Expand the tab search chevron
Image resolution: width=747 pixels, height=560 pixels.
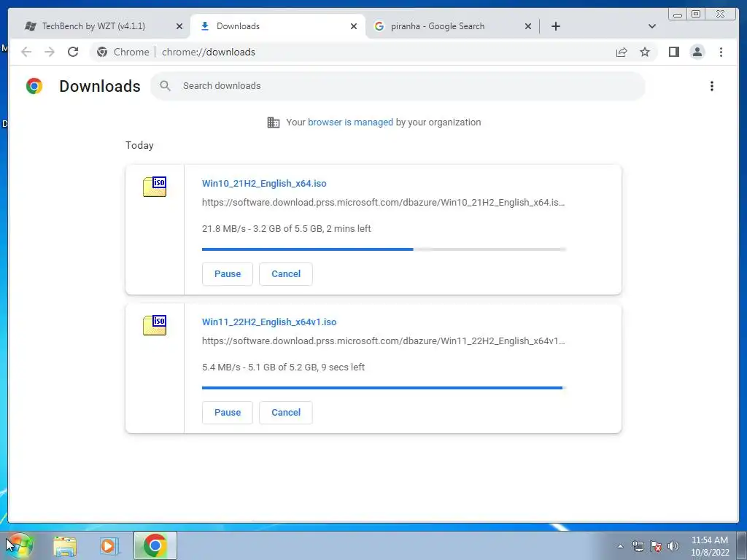click(x=652, y=26)
